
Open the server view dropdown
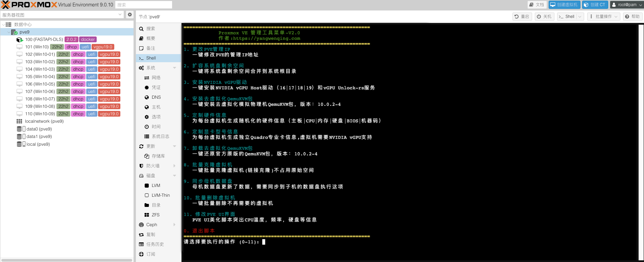point(120,15)
